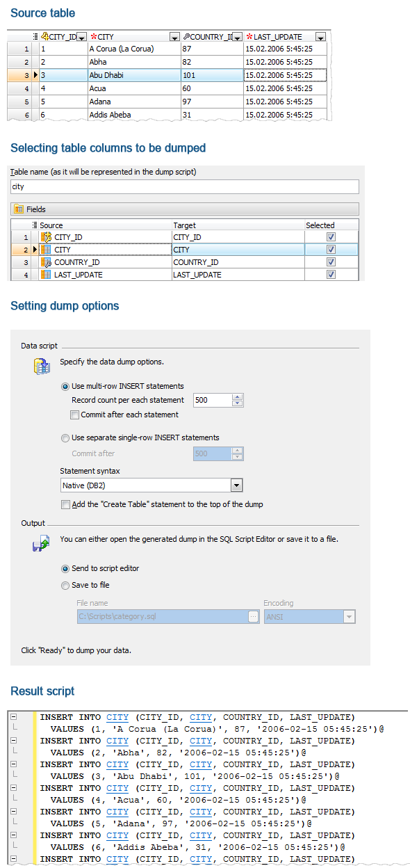Click the browse button next to the file name field
The width and height of the screenshot is (410, 868).
pyautogui.click(x=253, y=616)
